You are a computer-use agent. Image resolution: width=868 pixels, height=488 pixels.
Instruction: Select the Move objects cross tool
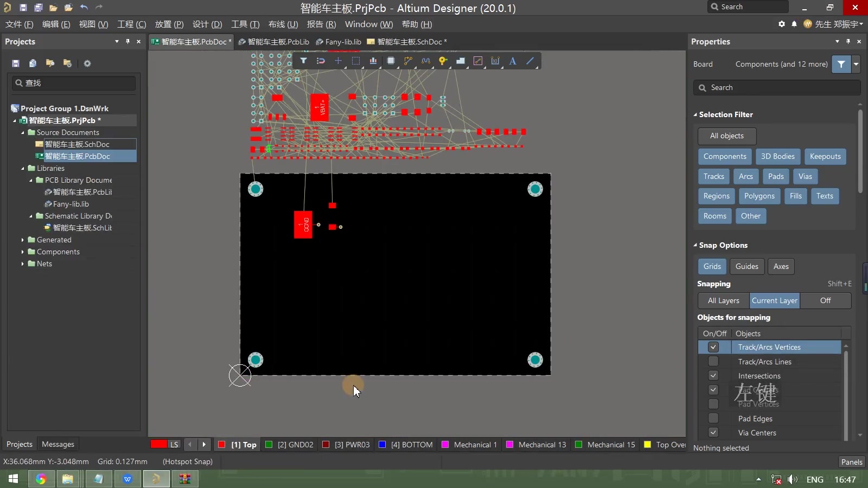tap(338, 61)
